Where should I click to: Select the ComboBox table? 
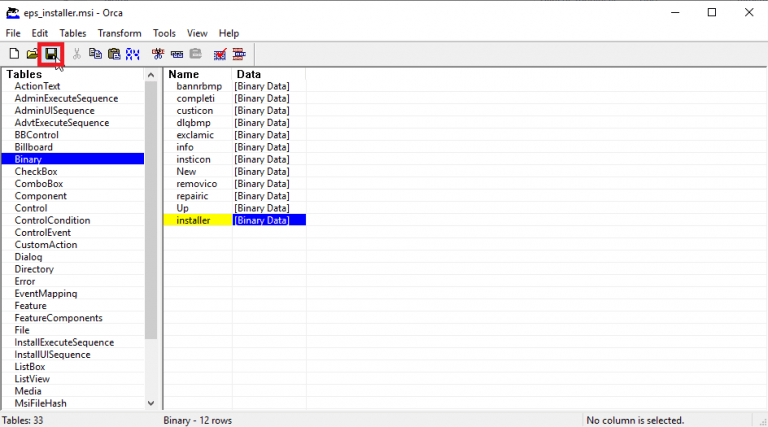(x=39, y=184)
